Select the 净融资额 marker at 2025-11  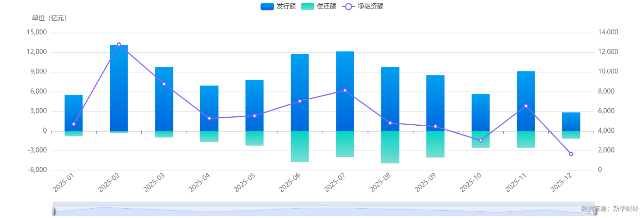point(526,106)
